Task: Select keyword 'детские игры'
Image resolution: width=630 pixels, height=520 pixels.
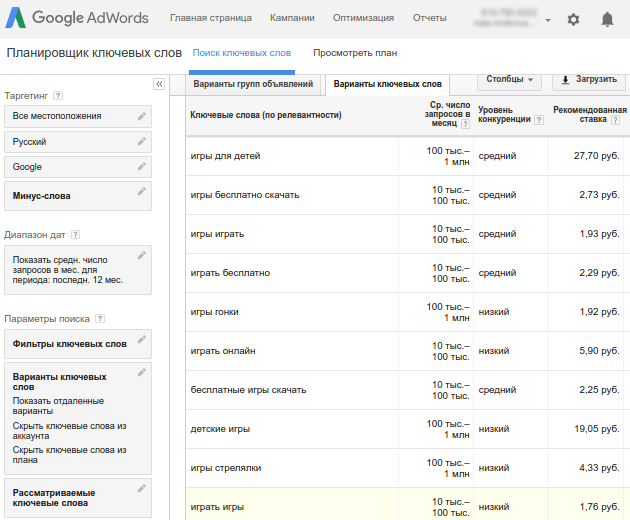Action: (220, 429)
